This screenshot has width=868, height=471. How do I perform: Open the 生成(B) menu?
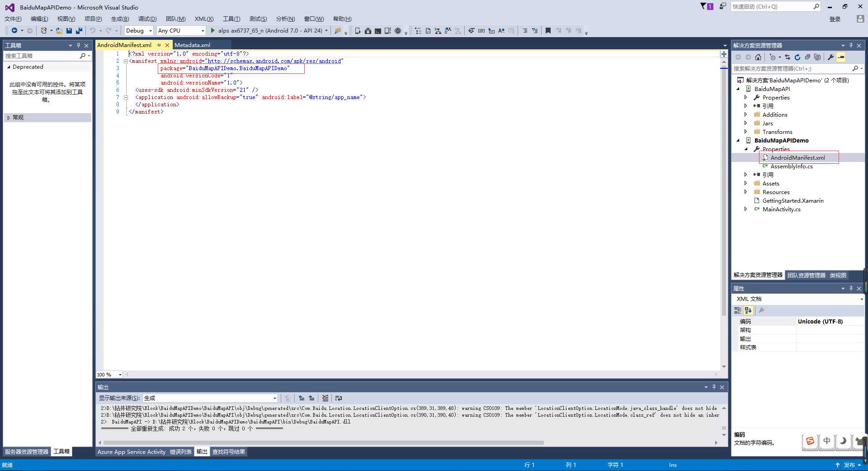coord(120,19)
